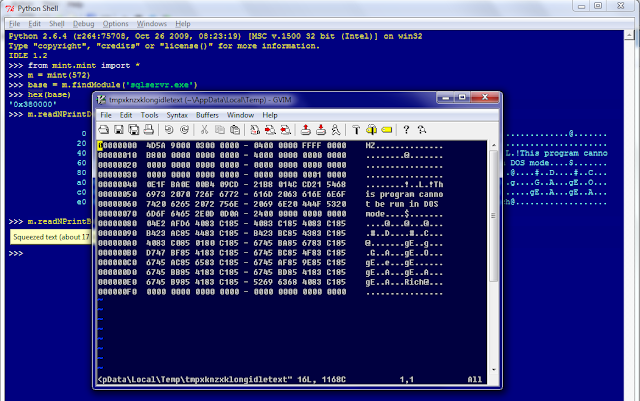Open the Options menu in Python Shell

click(116, 24)
